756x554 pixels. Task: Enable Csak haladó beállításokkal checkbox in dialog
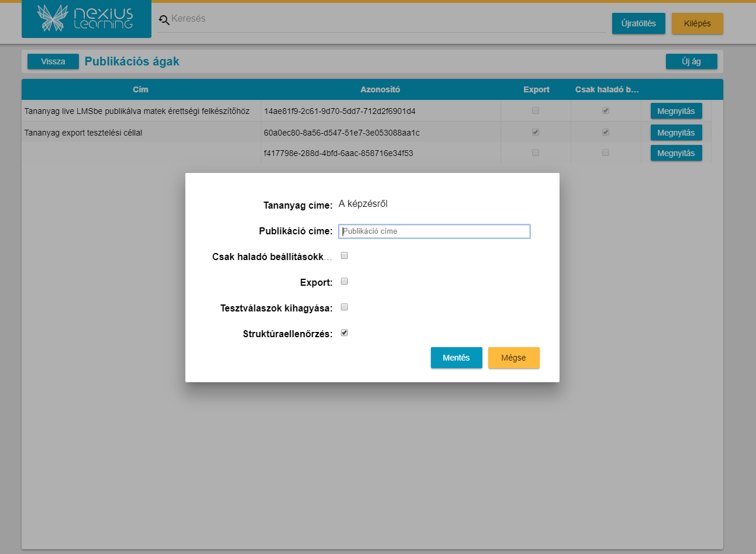(344, 255)
